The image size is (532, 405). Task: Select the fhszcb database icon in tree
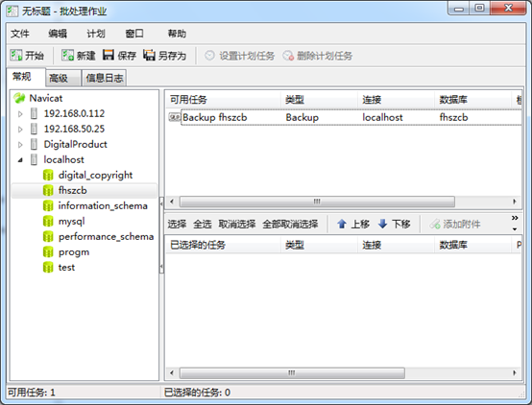(x=48, y=191)
